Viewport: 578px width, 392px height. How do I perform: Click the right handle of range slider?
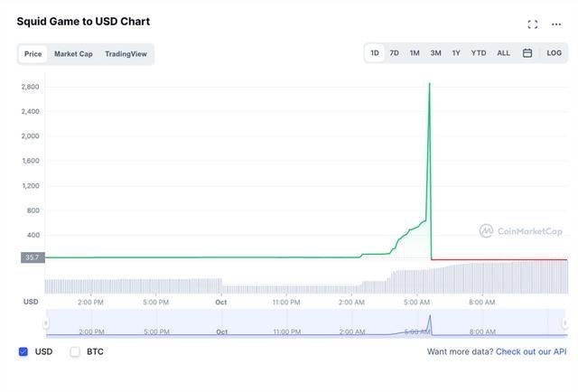(x=564, y=323)
